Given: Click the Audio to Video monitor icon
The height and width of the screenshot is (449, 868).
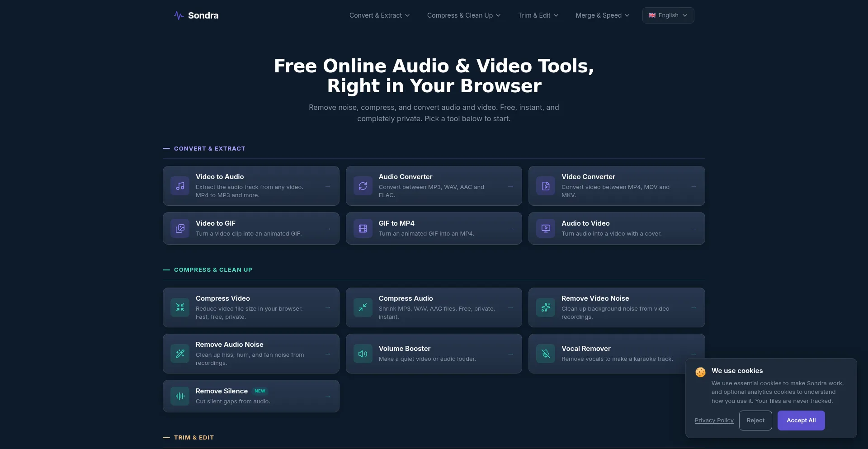Looking at the screenshot, I should [546, 228].
